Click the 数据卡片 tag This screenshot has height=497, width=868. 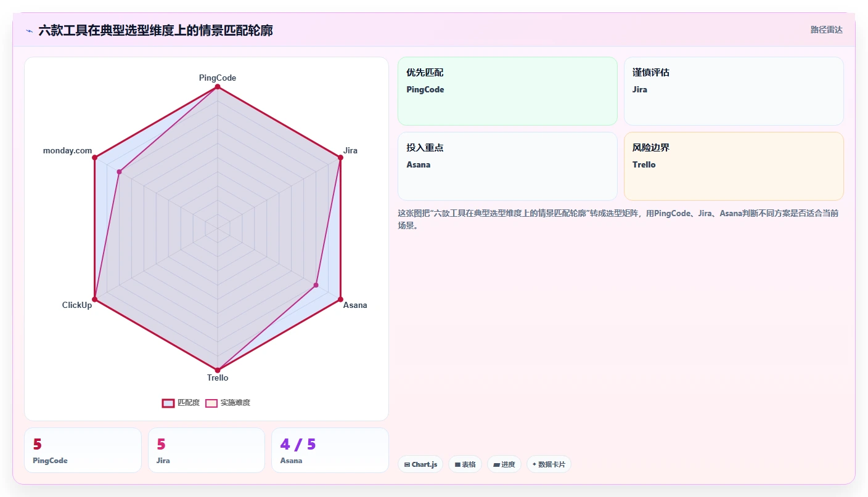coord(549,464)
